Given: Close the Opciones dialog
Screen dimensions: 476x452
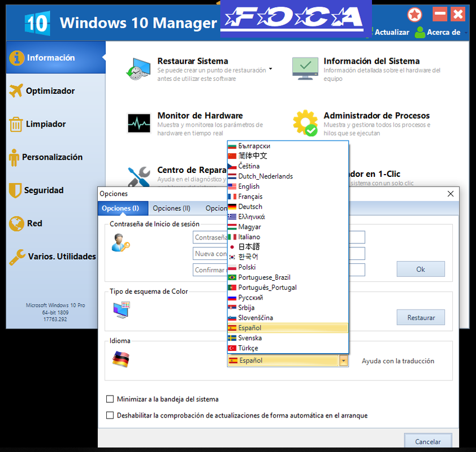Looking at the screenshot, I should coord(451,194).
